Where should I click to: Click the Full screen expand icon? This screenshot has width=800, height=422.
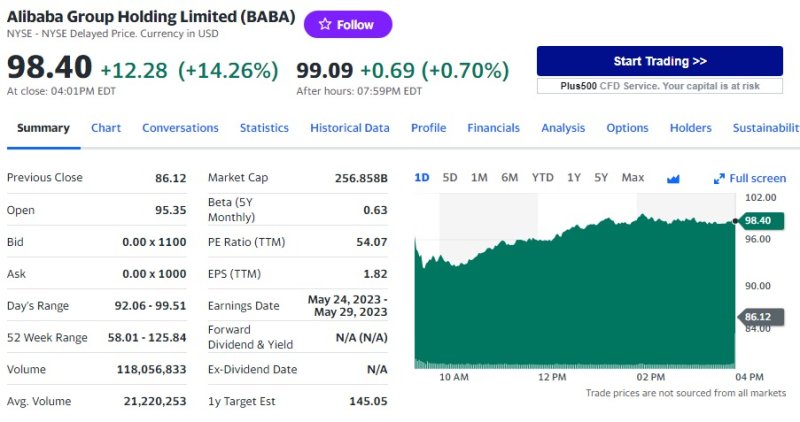(x=718, y=178)
